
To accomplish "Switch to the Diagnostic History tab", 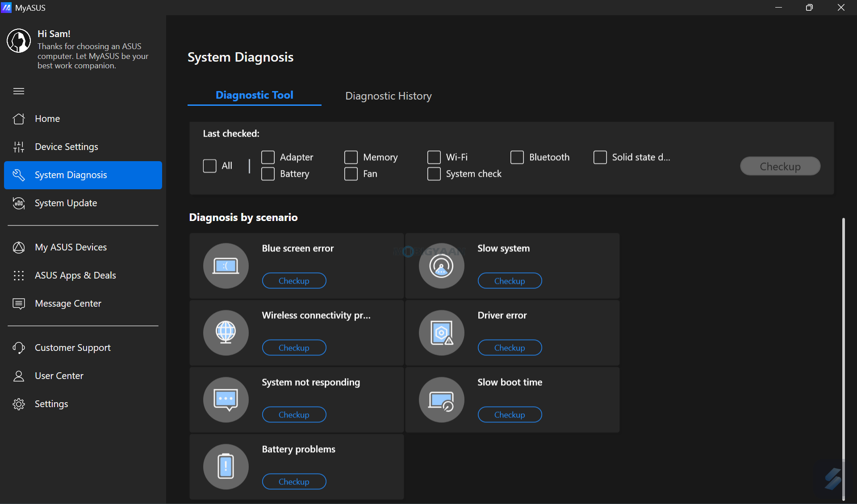I will coord(389,96).
